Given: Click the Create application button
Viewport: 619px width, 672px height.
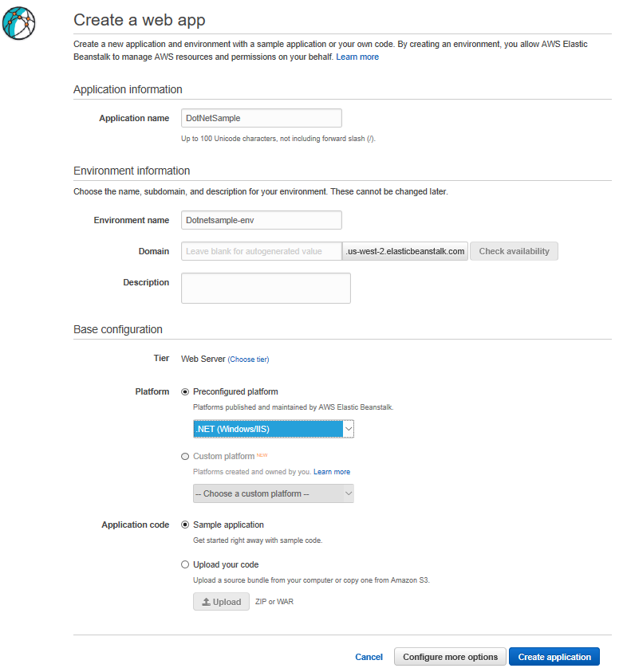Looking at the screenshot, I should tap(554, 656).
